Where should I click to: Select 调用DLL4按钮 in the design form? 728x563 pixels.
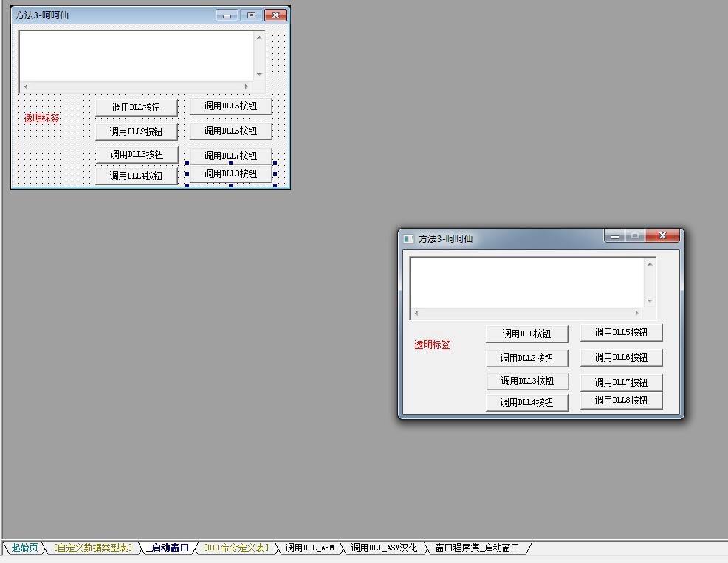pyautogui.click(x=137, y=176)
